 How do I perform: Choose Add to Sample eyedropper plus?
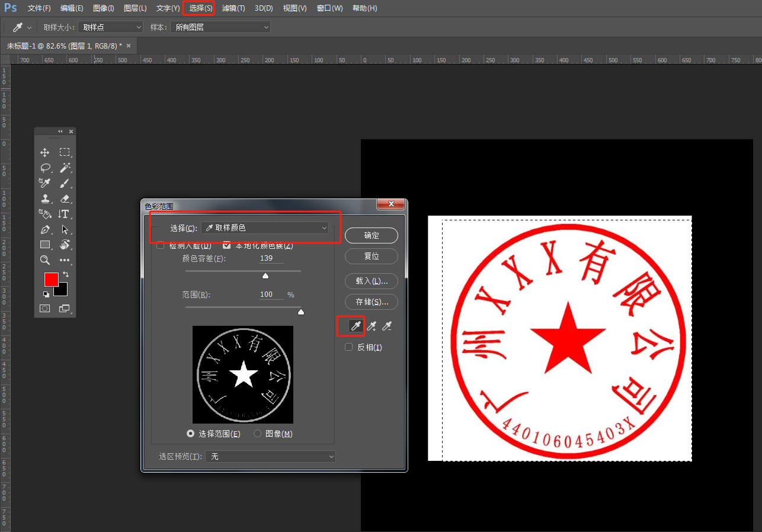tap(372, 326)
